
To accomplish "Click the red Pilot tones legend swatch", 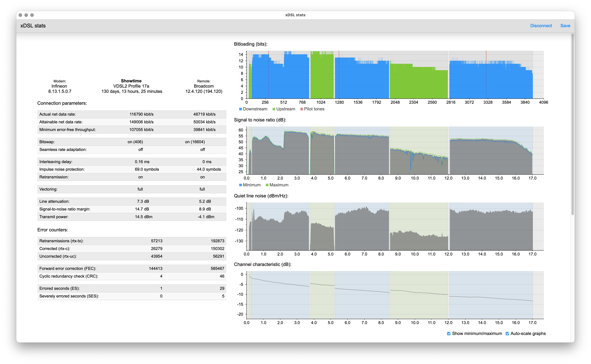I will (301, 109).
